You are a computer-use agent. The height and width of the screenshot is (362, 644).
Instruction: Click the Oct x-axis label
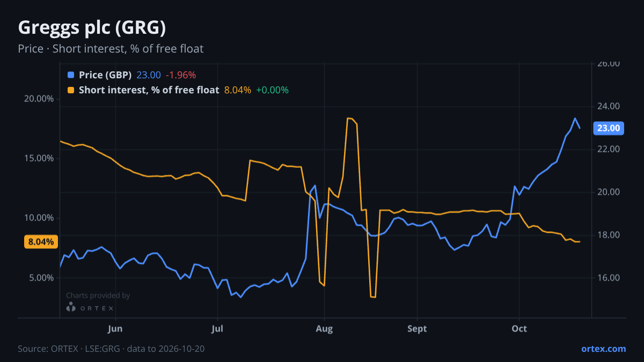pos(519,329)
